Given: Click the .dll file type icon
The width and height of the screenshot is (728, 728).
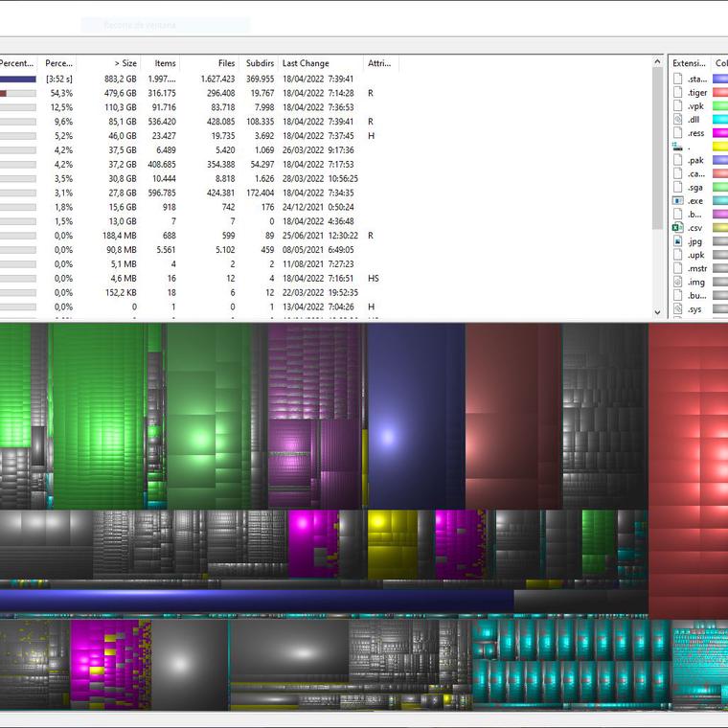Looking at the screenshot, I should pyautogui.click(x=677, y=120).
